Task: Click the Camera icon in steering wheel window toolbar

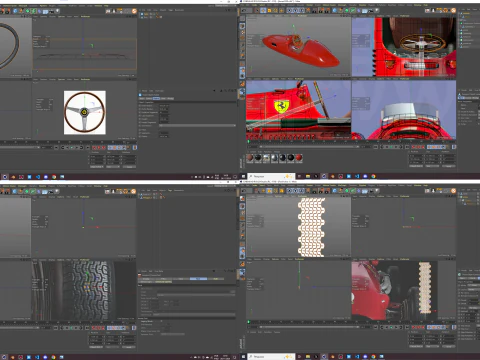Action: pos(51,11)
